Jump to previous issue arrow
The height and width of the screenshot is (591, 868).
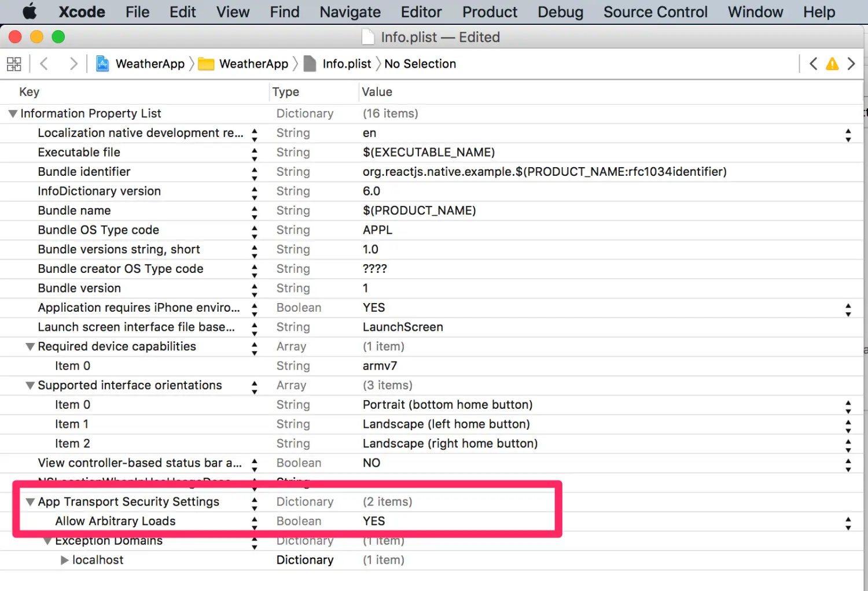click(813, 64)
